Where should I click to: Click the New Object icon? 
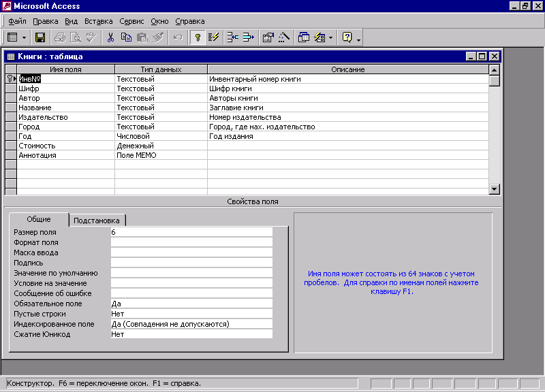point(320,37)
